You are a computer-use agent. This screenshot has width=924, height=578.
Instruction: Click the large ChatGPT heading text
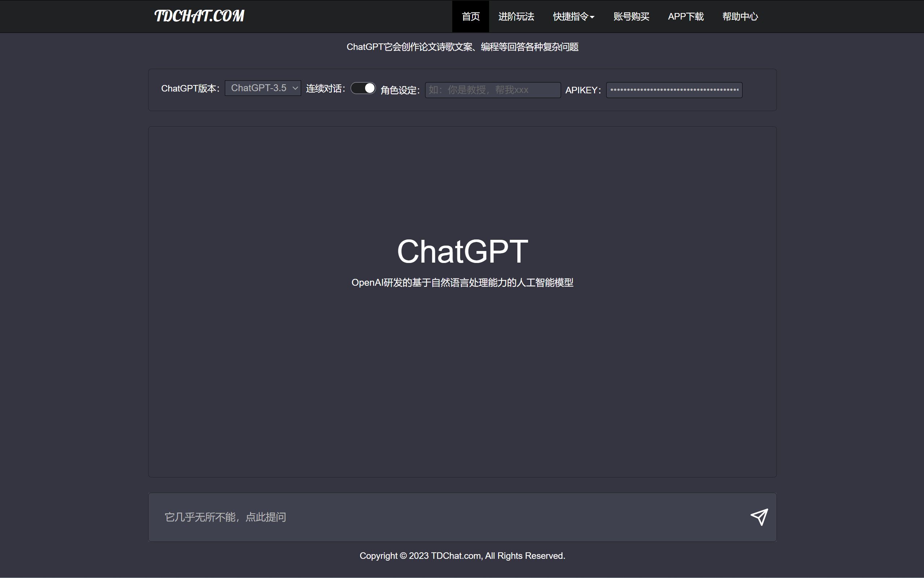tap(462, 251)
